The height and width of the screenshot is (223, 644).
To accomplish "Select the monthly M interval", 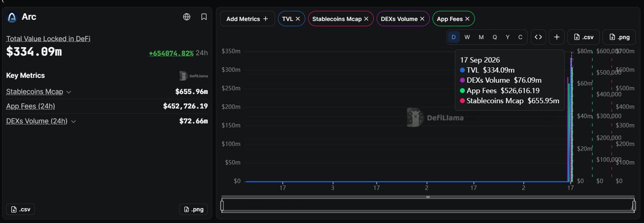I will tap(481, 37).
